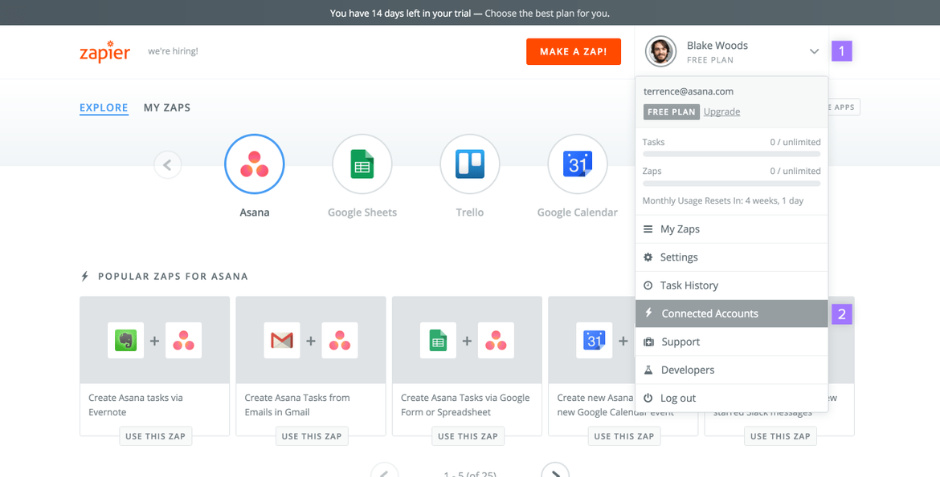Click Create Asana Tasks via Google Form title

[x=465, y=404]
